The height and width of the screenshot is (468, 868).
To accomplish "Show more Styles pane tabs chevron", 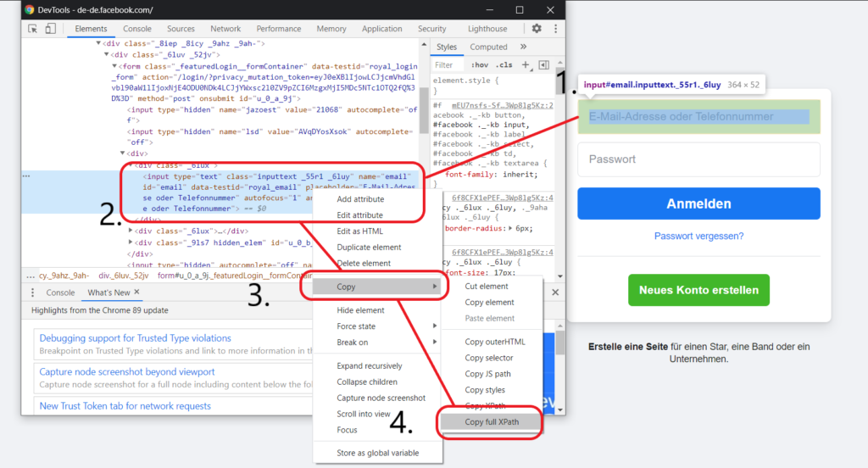I will click(523, 47).
